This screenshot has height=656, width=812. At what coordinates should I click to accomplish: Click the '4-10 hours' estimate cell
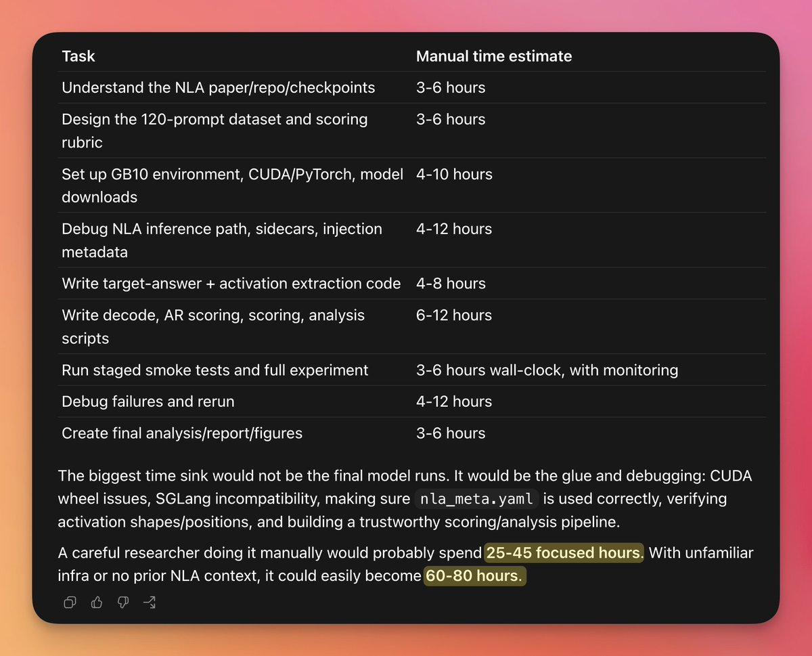[x=454, y=174]
